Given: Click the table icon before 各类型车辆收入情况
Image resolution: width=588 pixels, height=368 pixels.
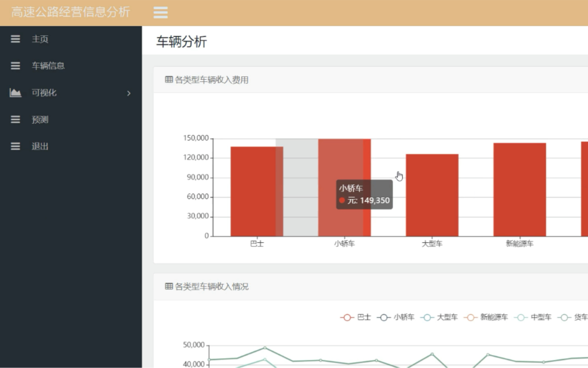Looking at the screenshot, I should [x=169, y=286].
